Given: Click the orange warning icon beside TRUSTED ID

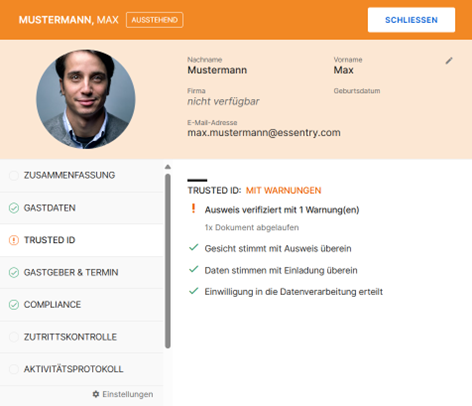Looking at the screenshot, I should (x=14, y=240).
